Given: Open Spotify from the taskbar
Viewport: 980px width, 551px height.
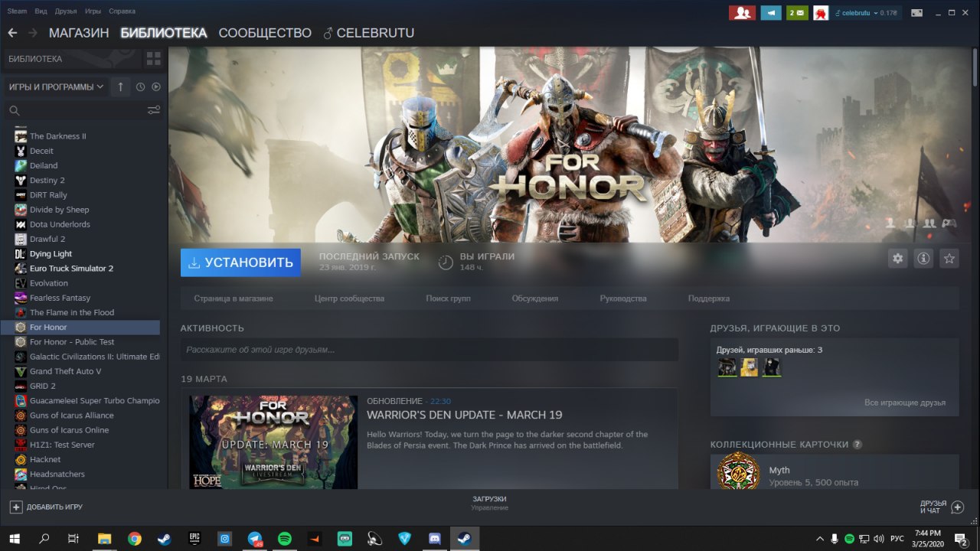Looking at the screenshot, I should [284, 538].
